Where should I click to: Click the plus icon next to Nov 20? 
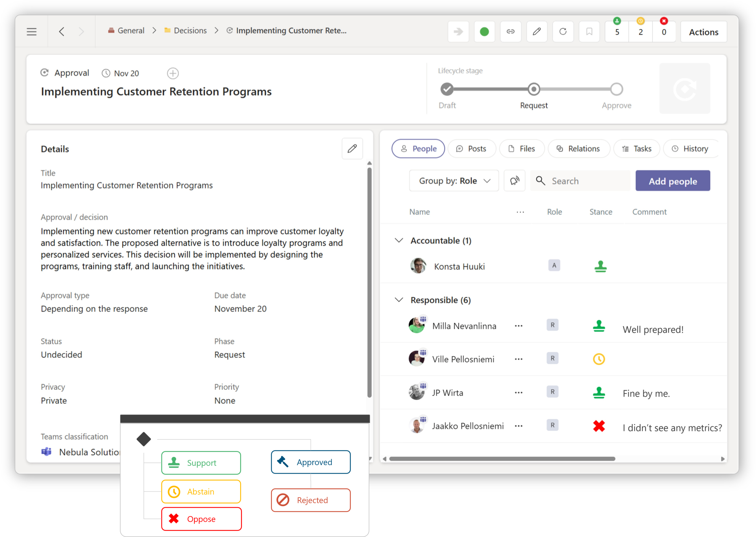coord(173,74)
